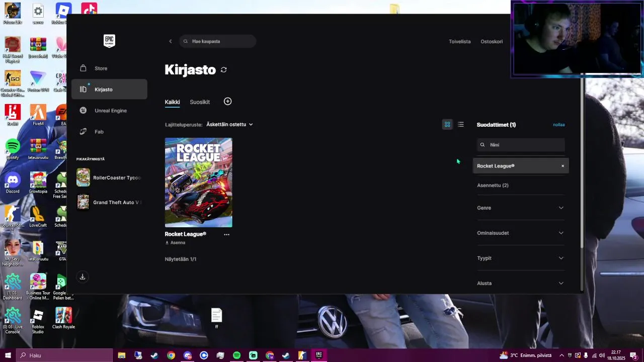Launch RollerCoaster Tycoon from quick launch
The height and width of the screenshot is (362, 644).
coord(109,177)
